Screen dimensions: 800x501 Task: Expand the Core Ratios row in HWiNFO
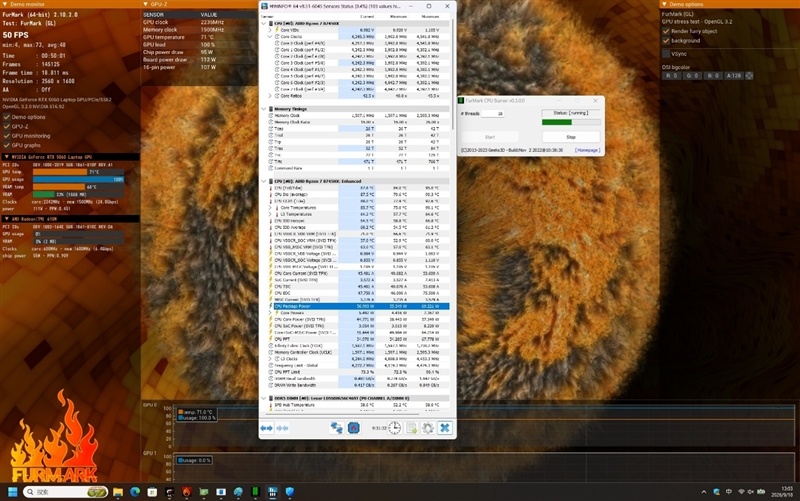(270, 95)
